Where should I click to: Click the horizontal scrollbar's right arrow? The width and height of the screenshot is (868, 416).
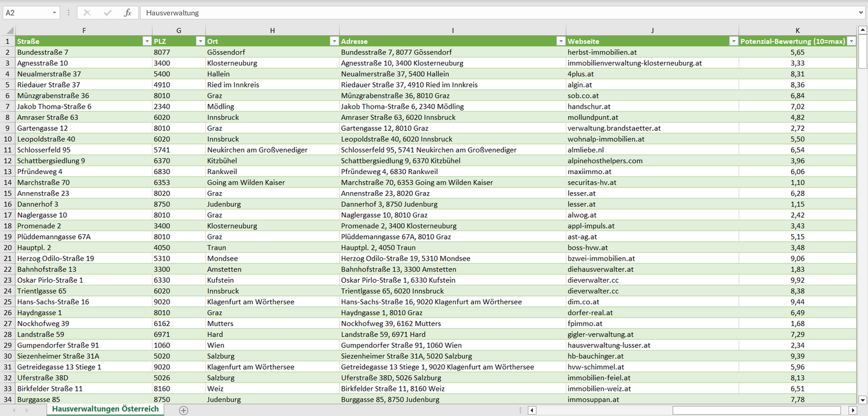click(x=854, y=409)
